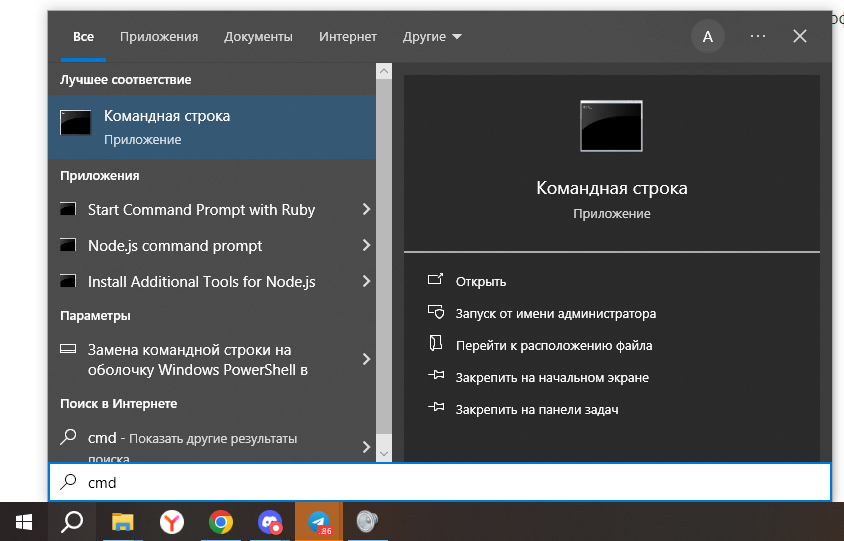Open the Windows Start menu
The width and height of the screenshot is (844, 541).
(24, 522)
